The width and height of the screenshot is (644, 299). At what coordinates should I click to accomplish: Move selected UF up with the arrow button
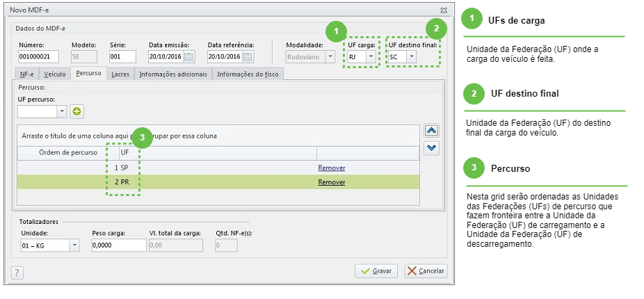[x=431, y=131]
